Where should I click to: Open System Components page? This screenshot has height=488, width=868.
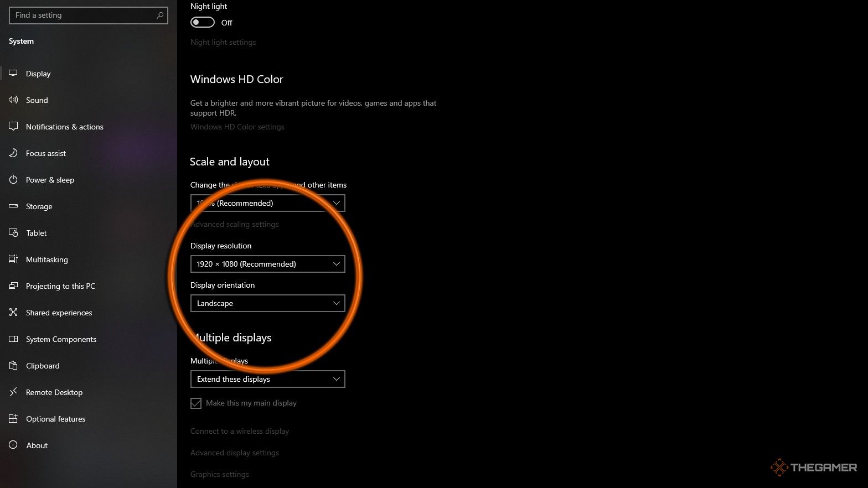(x=89, y=339)
